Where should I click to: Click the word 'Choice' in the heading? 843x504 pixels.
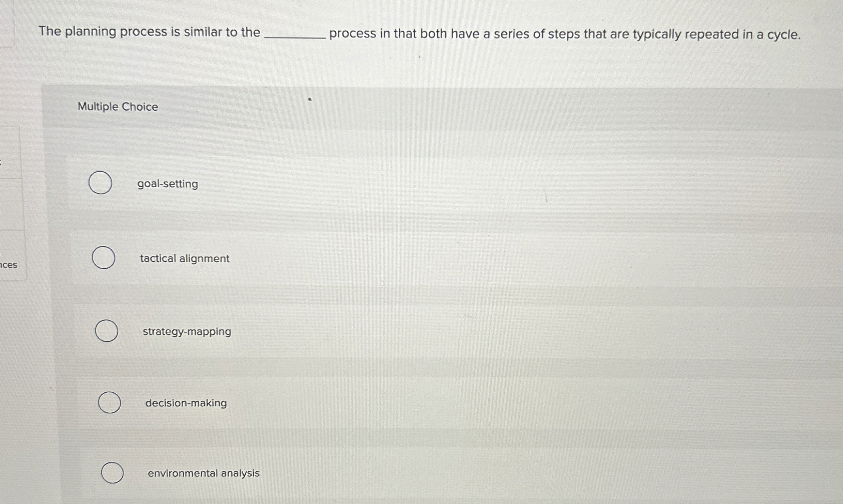point(140,107)
